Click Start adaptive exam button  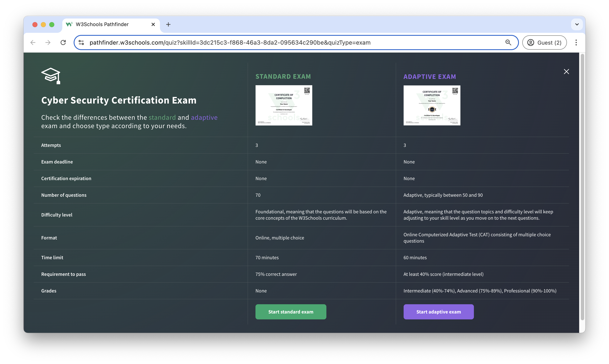click(438, 312)
